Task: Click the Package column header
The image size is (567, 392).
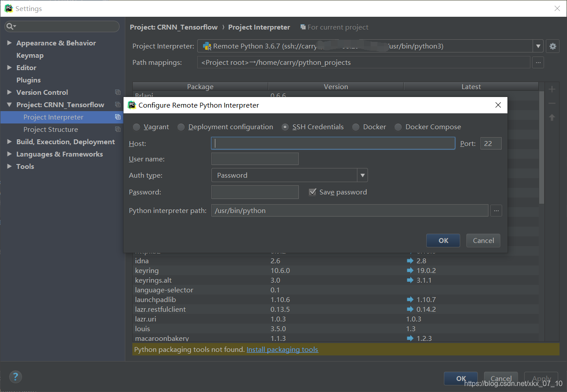Action: (x=200, y=86)
